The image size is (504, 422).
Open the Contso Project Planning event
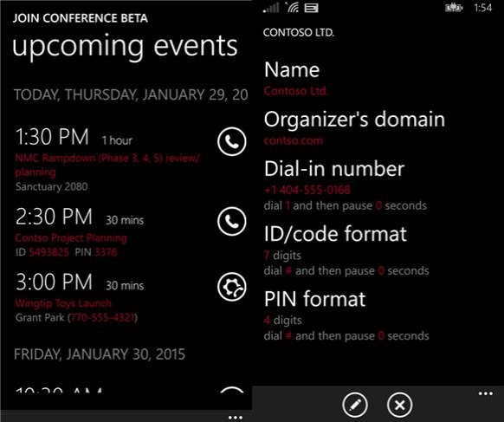coord(71,238)
